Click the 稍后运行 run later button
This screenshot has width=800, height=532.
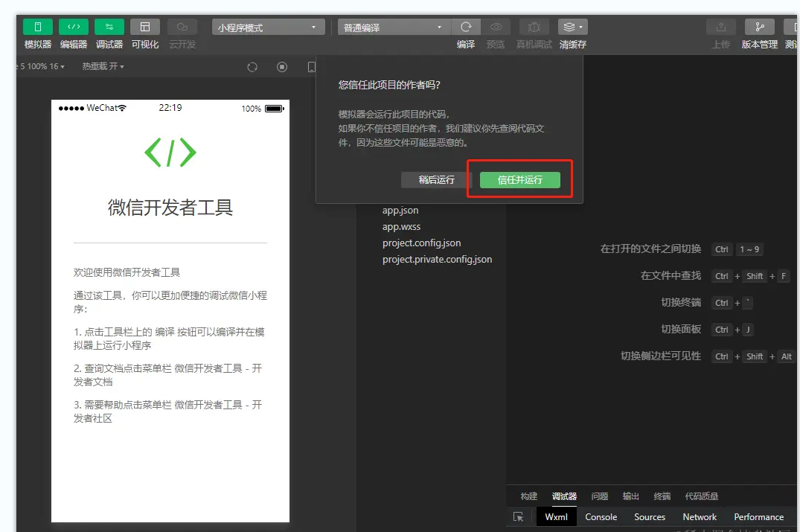(x=436, y=180)
